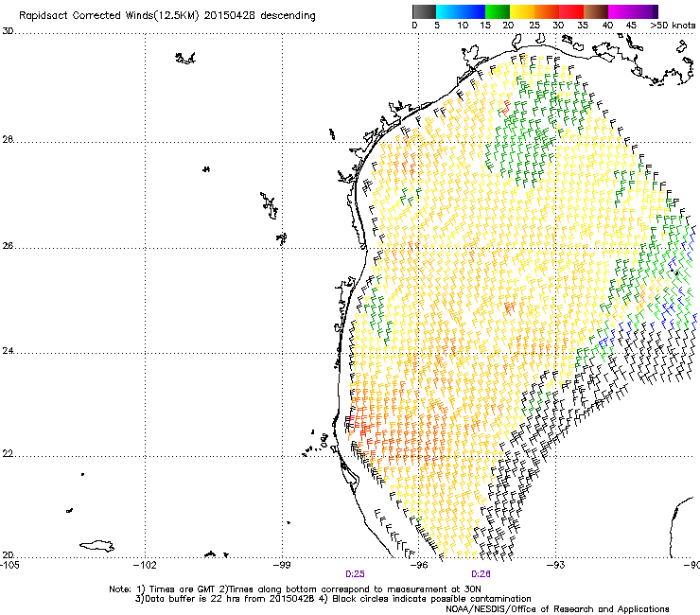700x615 pixels.
Task: Click the legend tick label 10
Action: coord(463,26)
